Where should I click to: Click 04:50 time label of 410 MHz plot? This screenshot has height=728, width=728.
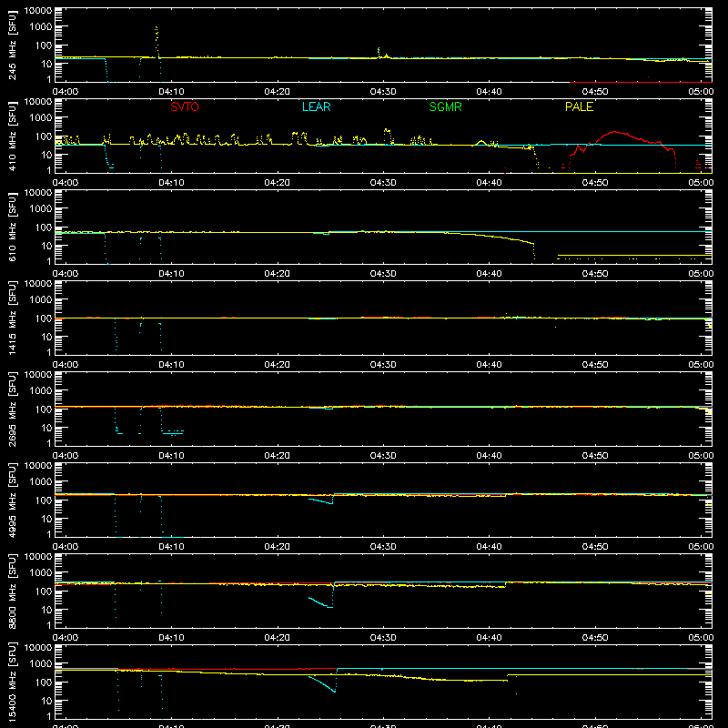(595, 183)
